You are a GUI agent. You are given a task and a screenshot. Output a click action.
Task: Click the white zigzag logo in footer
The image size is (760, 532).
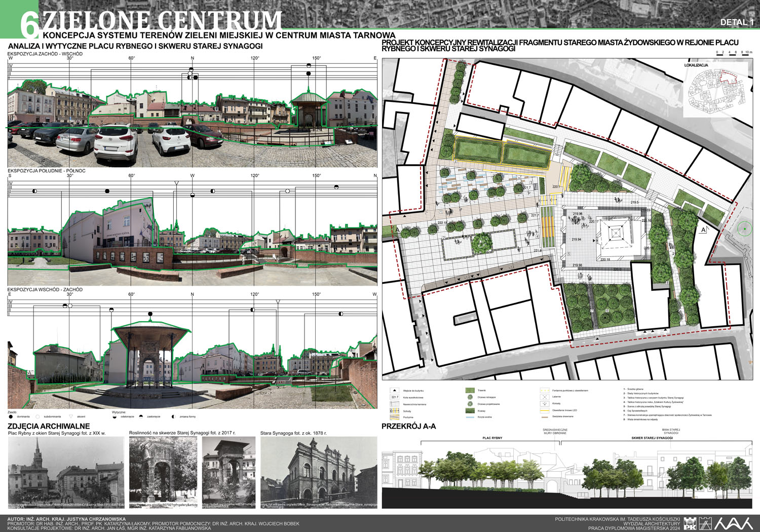click(x=733, y=523)
